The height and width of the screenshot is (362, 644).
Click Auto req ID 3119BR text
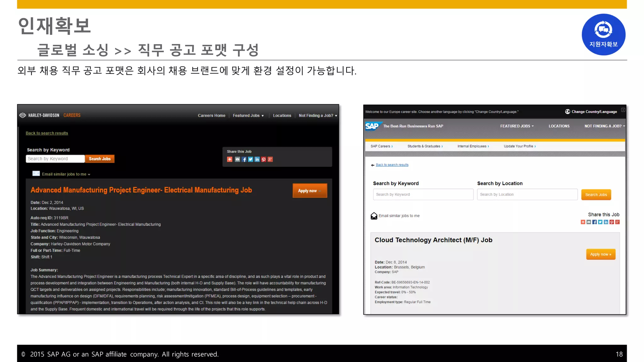(49, 218)
